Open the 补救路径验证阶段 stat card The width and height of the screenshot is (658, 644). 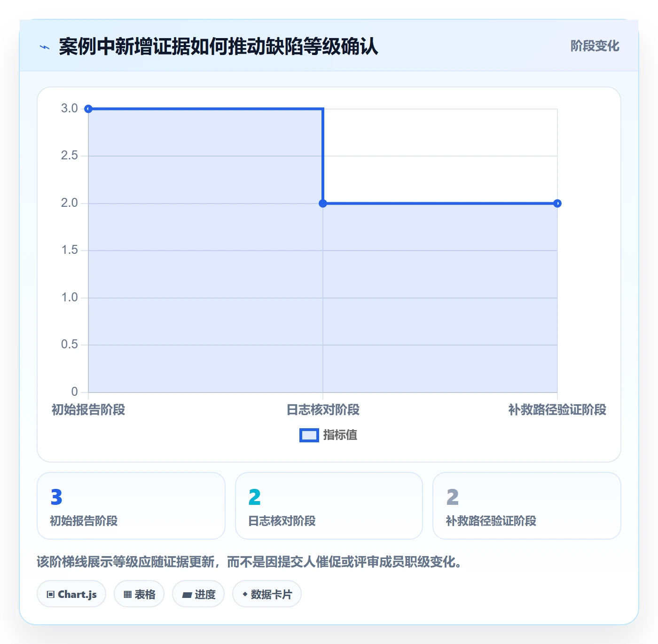[527, 506]
